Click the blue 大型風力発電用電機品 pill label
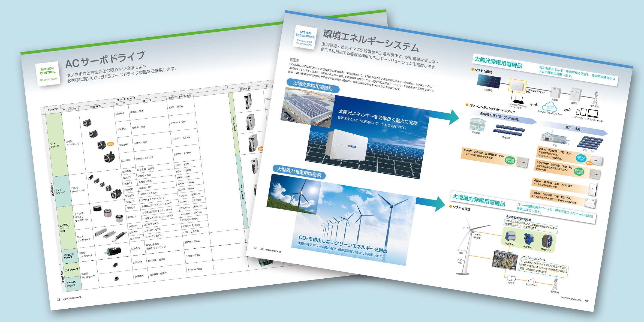The image size is (644, 322). click(x=299, y=172)
